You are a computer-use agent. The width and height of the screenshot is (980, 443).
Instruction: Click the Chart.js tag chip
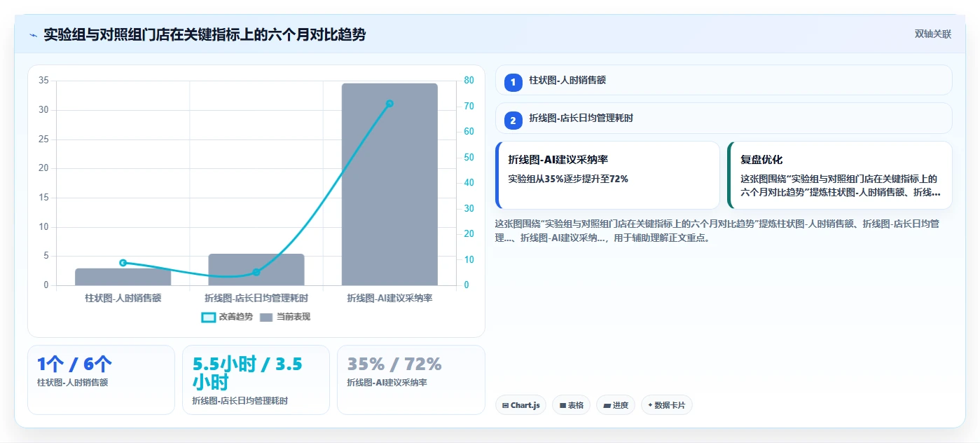(x=520, y=405)
